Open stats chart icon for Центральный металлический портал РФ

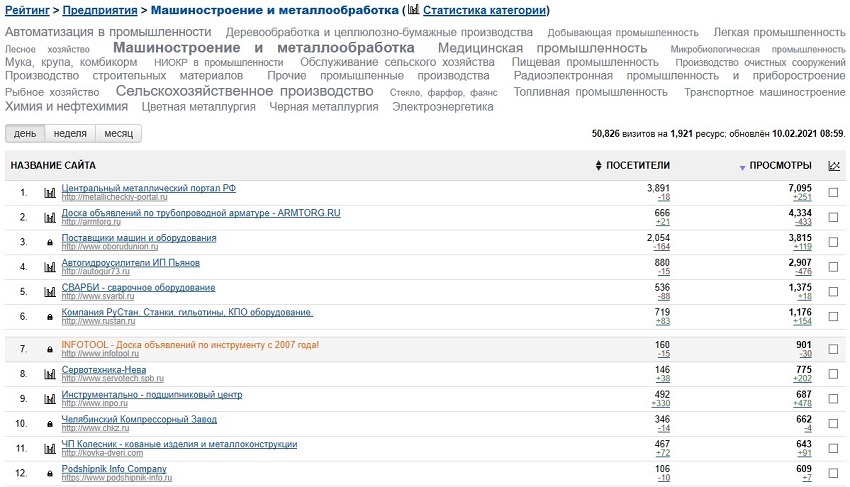50,193
